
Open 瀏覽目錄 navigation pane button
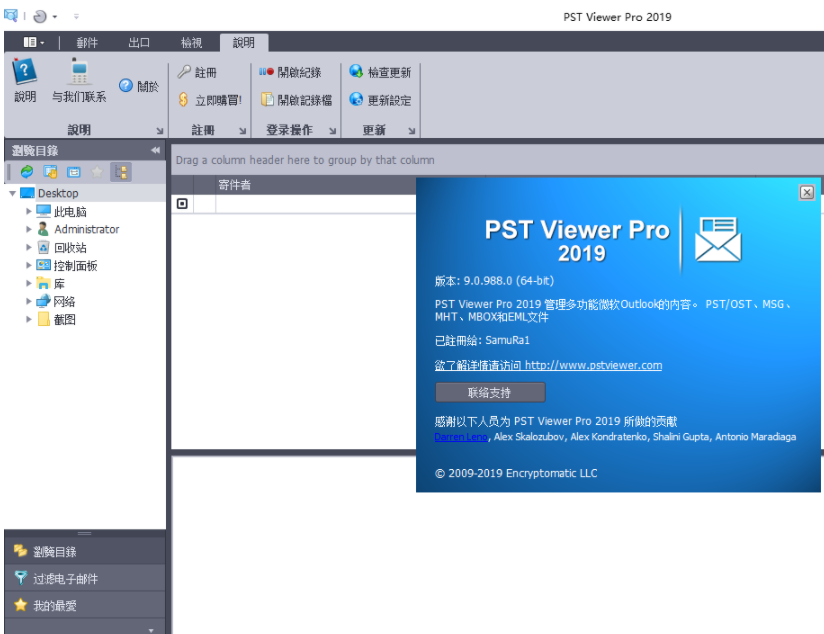pyautogui.click(x=85, y=551)
